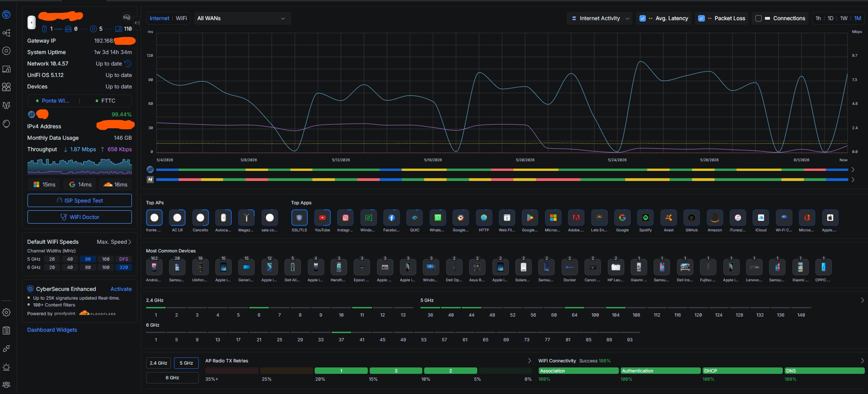The height and width of the screenshot is (394, 868).
Task: Expand the Internet Activity dropdown
Action: point(600,18)
